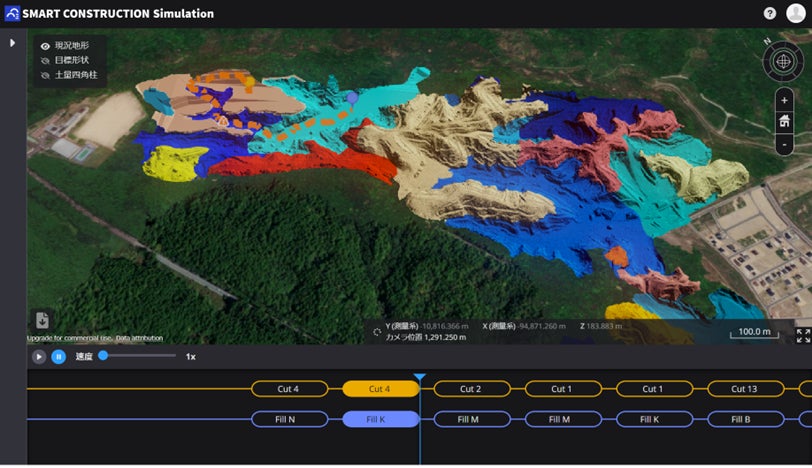Click the coordinate refresh icon
Image resolution: width=812 pixels, height=468 pixels.
[x=377, y=332]
